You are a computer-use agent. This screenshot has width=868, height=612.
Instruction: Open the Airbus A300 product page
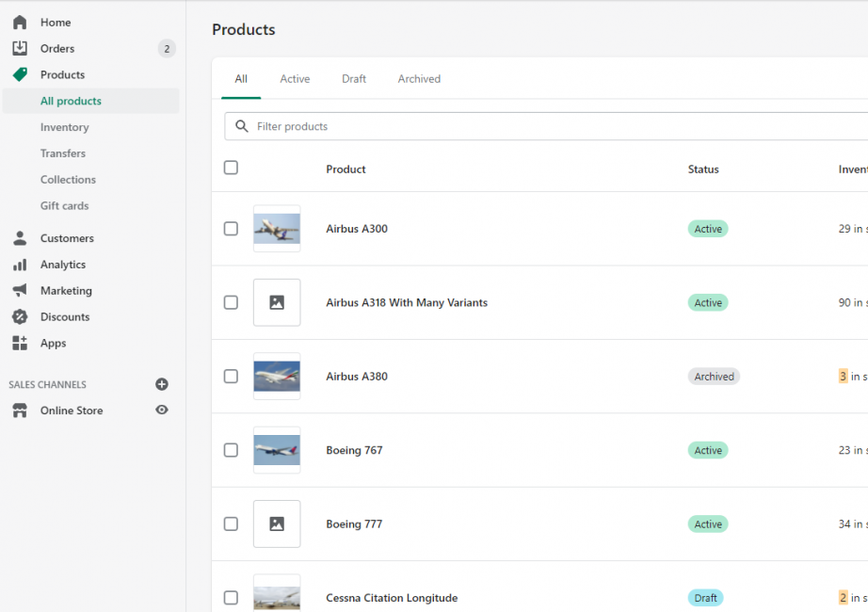[357, 229]
